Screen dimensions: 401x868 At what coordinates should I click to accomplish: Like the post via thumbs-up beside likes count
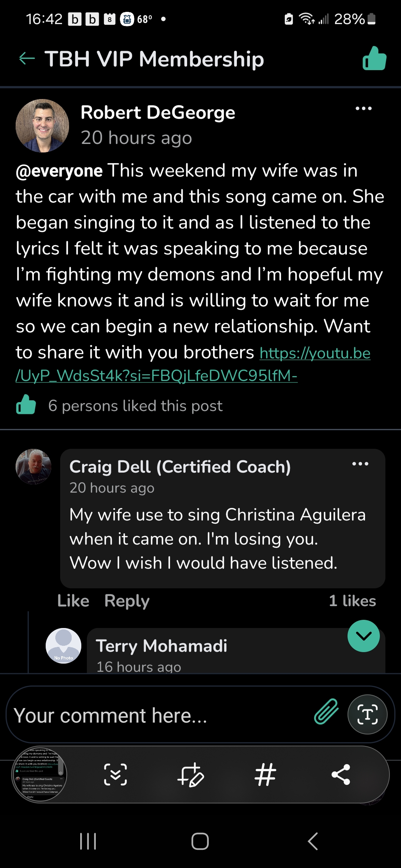coord(26,405)
